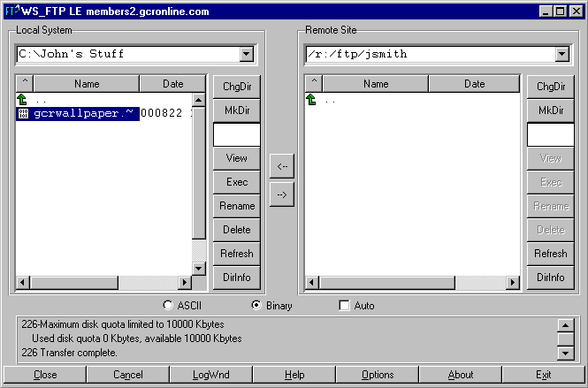Screen dimensions: 588x388
Task: Click local list sort caret header
Action: click(25, 83)
